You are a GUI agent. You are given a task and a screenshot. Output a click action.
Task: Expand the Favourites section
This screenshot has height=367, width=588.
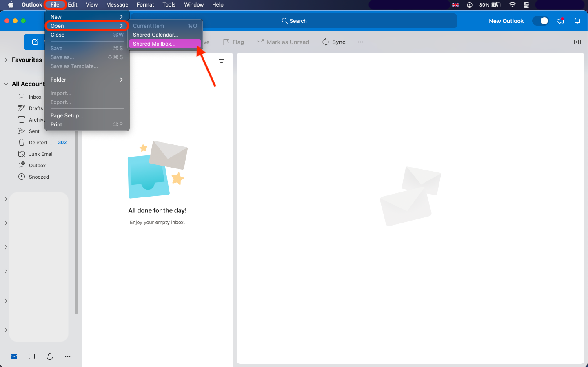[x=6, y=60]
